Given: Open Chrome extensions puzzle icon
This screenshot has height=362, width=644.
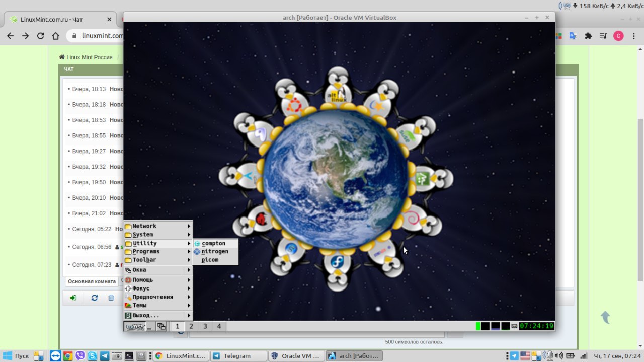Looking at the screenshot, I should (x=588, y=36).
